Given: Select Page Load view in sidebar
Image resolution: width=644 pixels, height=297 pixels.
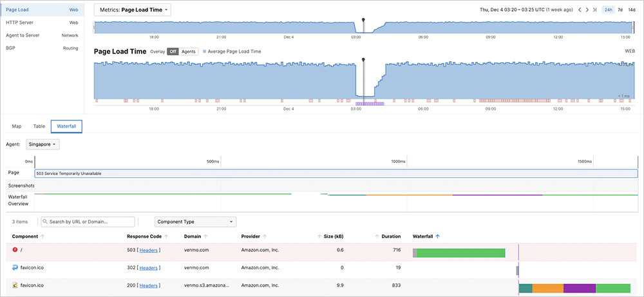Looking at the screenshot, I should (x=43, y=10).
